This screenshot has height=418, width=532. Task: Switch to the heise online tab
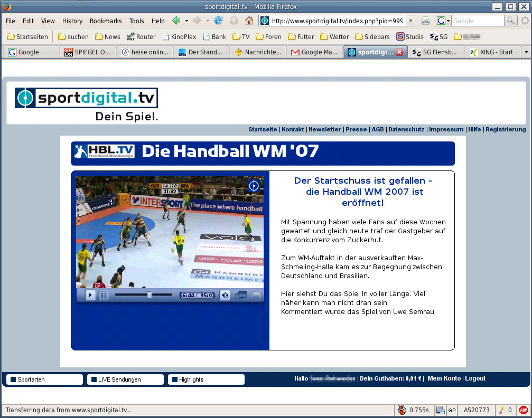(x=145, y=52)
